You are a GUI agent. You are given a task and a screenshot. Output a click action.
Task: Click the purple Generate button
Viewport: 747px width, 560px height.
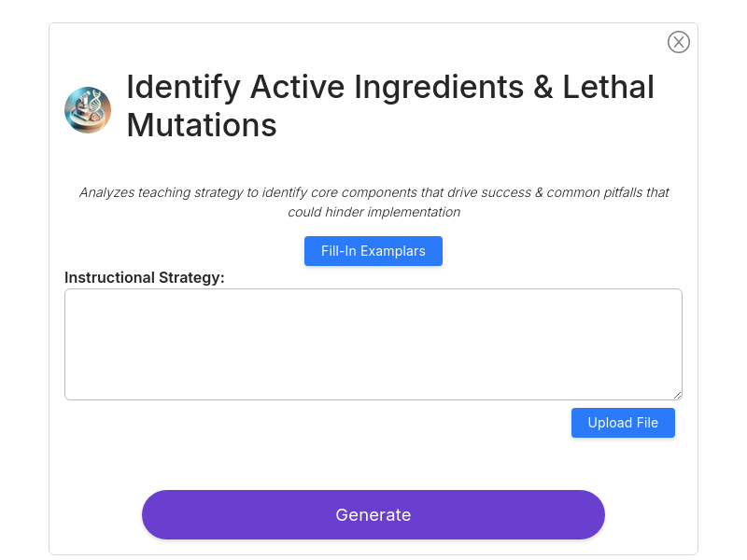coord(373,515)
